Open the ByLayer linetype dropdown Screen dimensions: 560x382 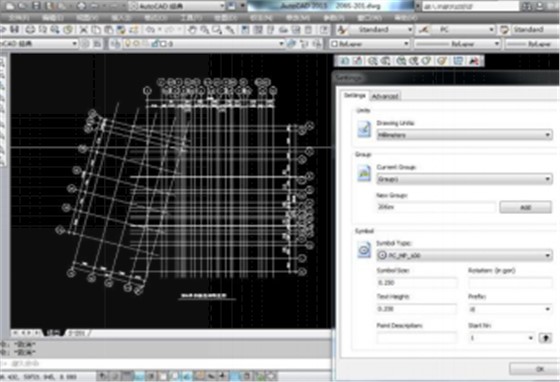(496, 44)
